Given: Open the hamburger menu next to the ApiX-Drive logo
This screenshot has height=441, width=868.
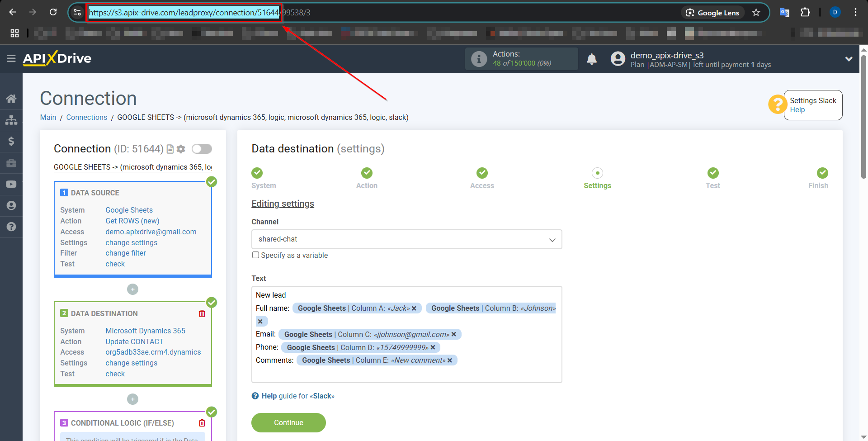Looking at the screenshot, I should point(11,58).
